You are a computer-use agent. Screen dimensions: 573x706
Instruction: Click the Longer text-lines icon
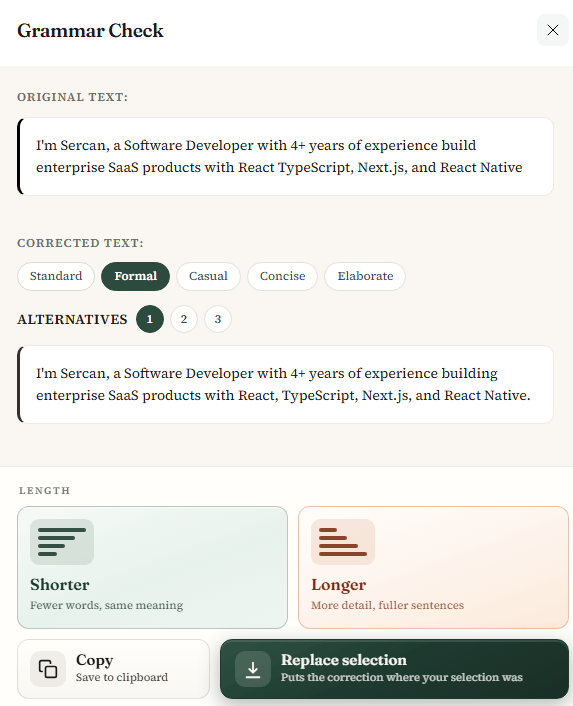tap(343, 542)
